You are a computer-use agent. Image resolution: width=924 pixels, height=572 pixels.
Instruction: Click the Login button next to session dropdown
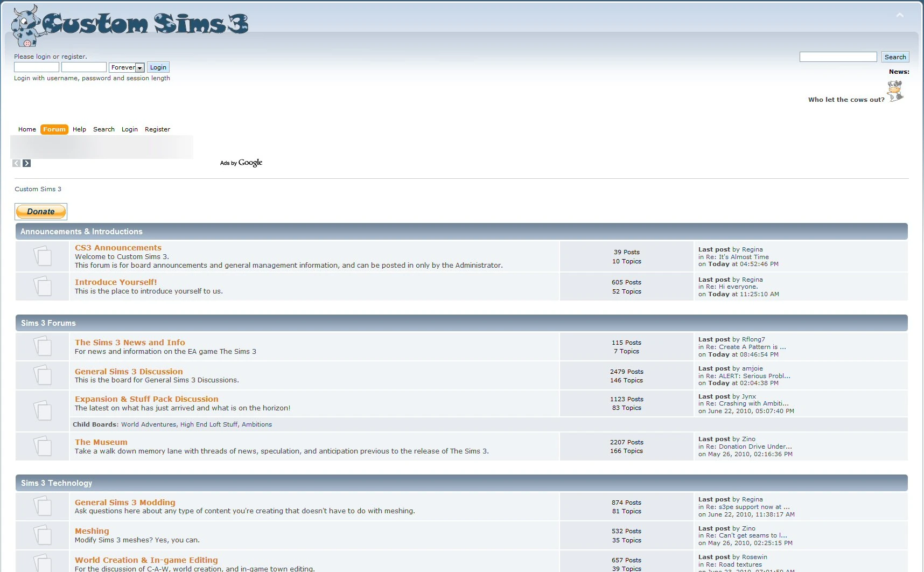(158, 67)
